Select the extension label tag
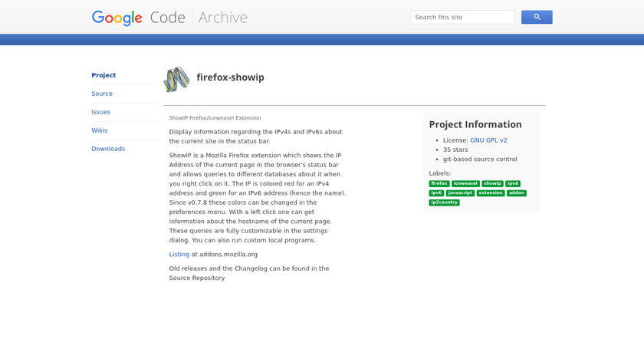 (491, 193)
